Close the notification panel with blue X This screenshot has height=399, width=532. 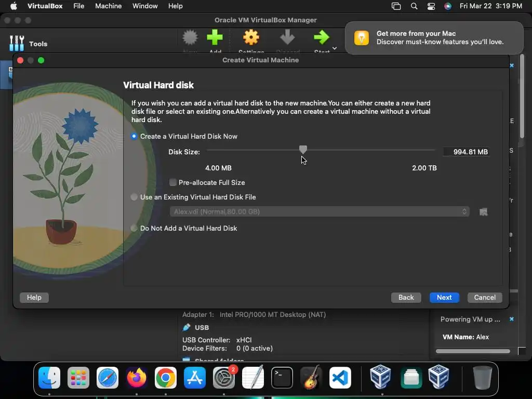tap(512, 65)
